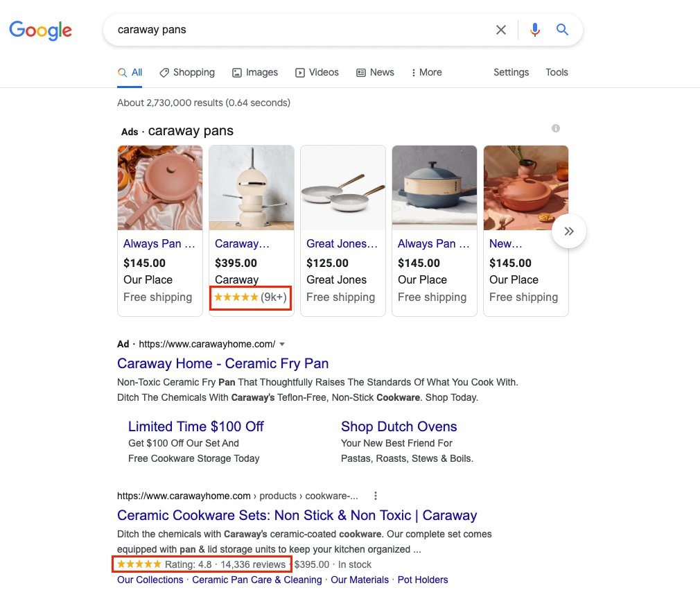Open the Our Materials sitelink
This screenshot has height=606, width=700.
coord(360,580)
